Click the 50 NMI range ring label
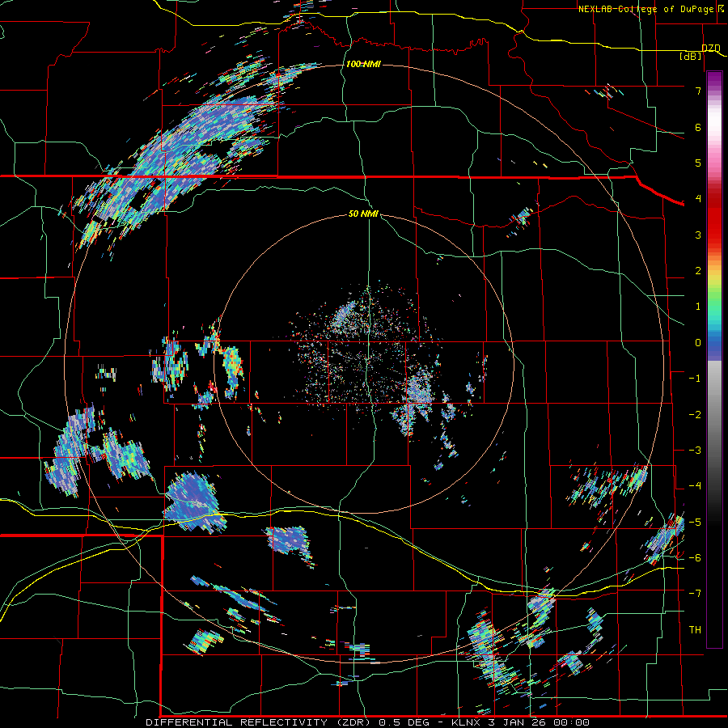The height and width of the screenshot is (728, 728). 363,214
